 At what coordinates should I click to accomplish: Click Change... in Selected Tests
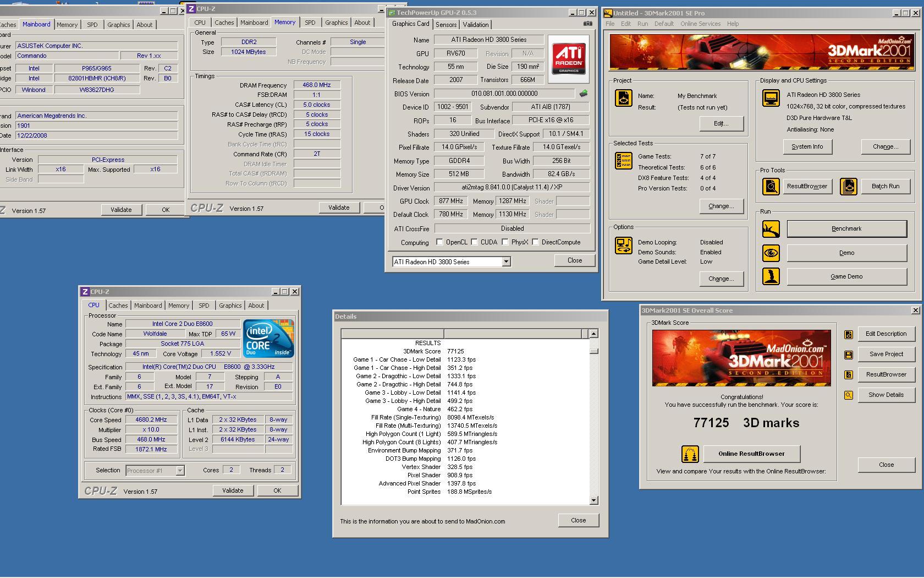721,206
